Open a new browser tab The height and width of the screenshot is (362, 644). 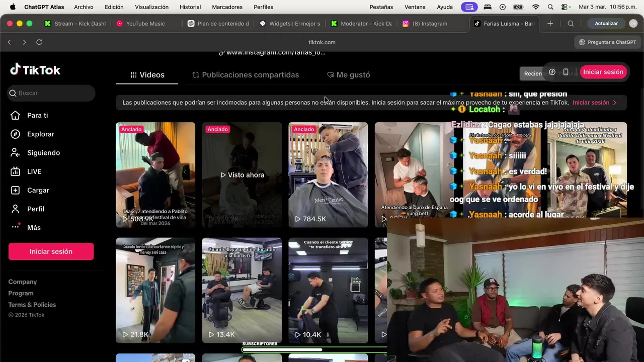pos(550,24)
